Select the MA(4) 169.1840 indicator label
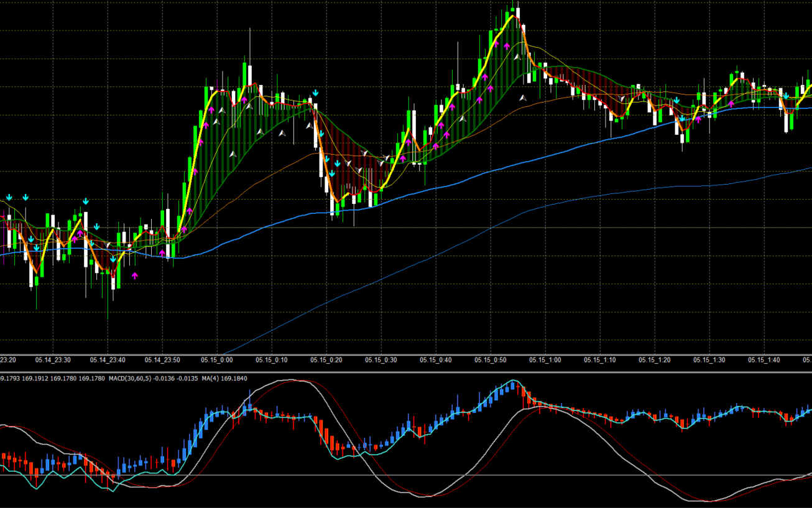 225,378
